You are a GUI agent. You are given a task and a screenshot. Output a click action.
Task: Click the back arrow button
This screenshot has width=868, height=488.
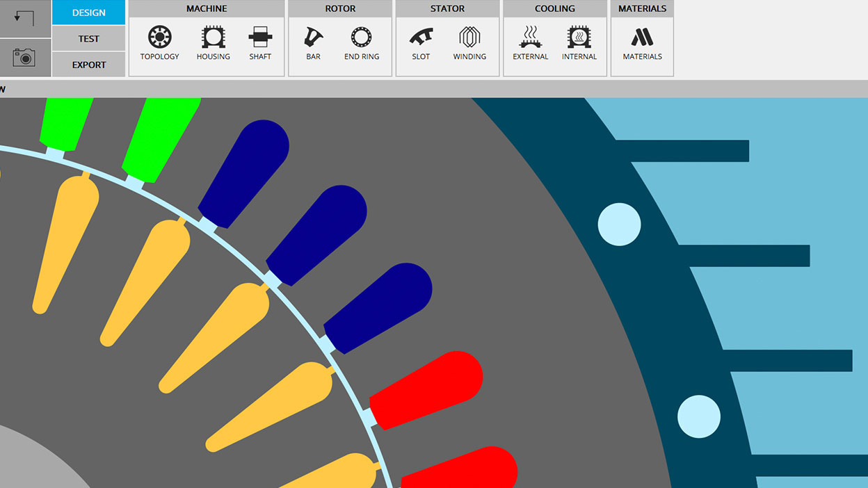(25, 19)
